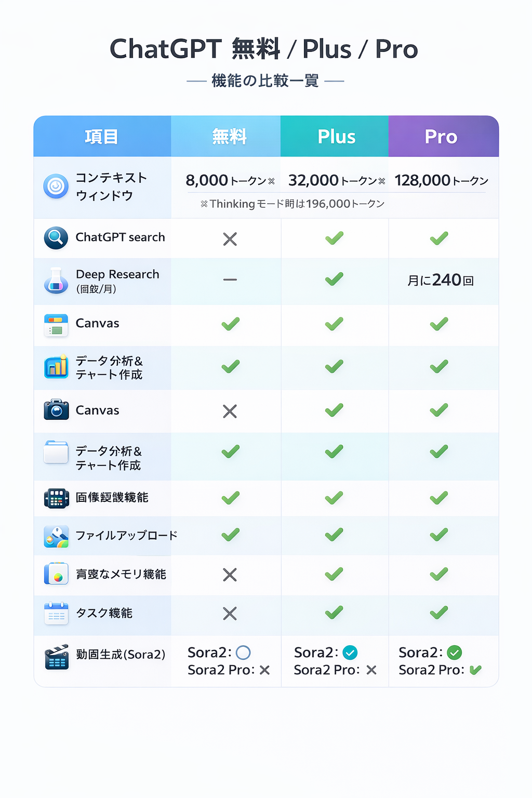Click the 無料 X mark for ChatGPT search

[x=230, y=239]
